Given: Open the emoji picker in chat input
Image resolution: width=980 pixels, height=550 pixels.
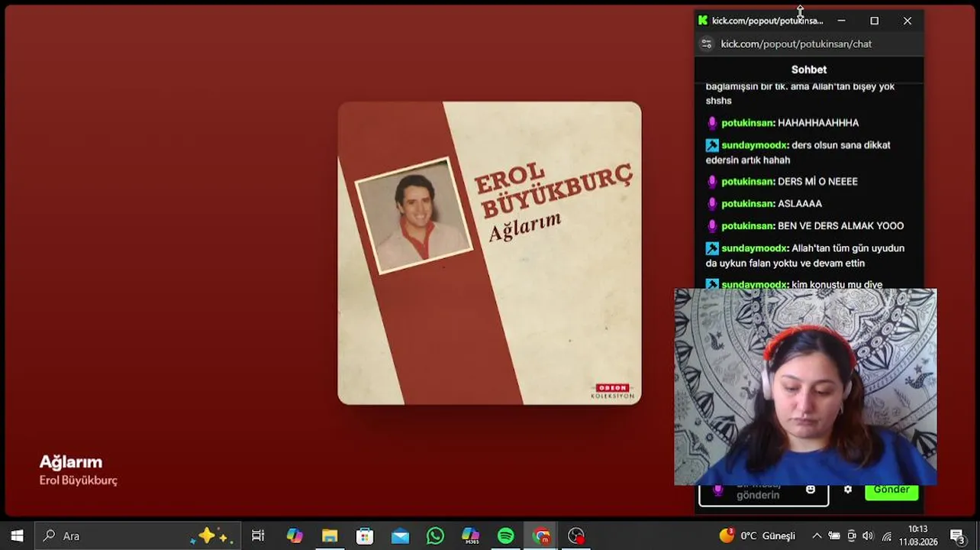Looking at the screenshot, I should (811, 489).
